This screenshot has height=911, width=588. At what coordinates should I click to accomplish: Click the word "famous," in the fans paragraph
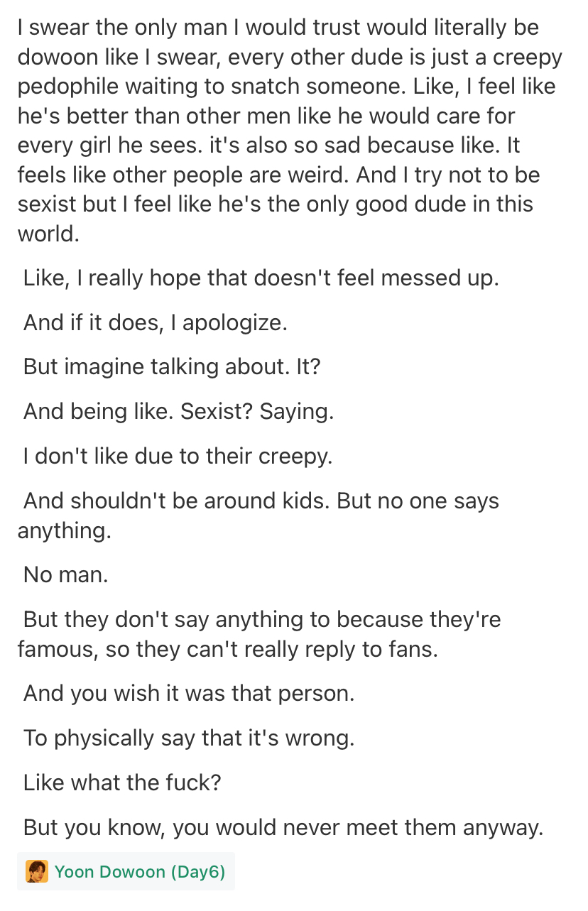point(58,649)
